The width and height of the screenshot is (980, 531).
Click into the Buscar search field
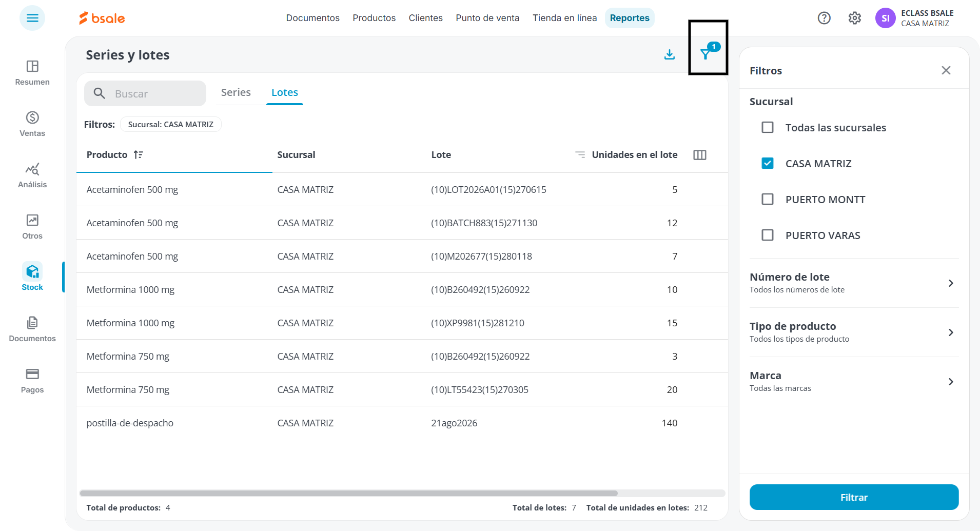(145, 93)
